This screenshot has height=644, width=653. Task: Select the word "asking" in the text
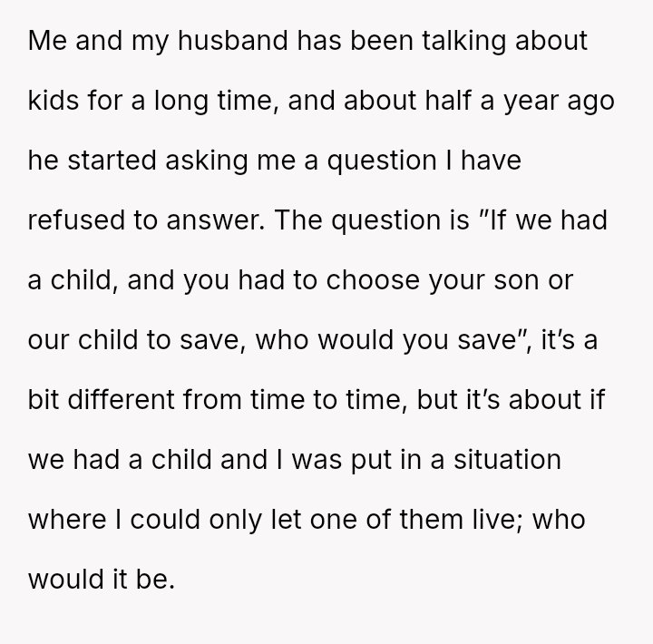click(210, 161)
